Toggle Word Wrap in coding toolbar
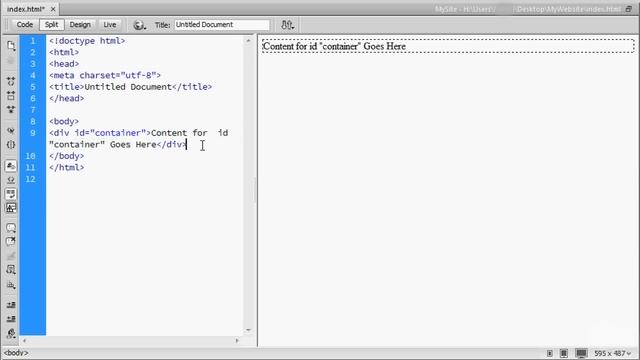This screenshot has height=360, width=640. click(11, 194)
